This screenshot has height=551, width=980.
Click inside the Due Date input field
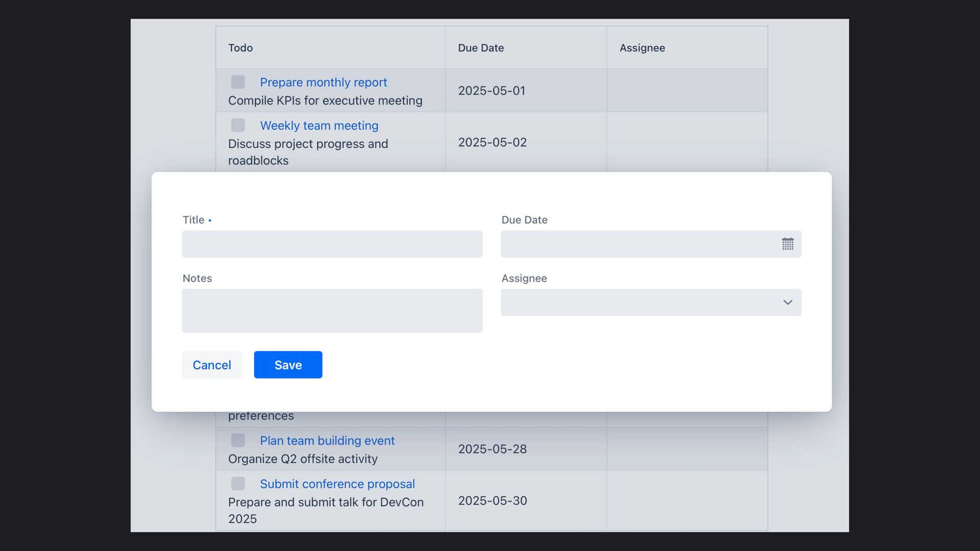[651, 244]
